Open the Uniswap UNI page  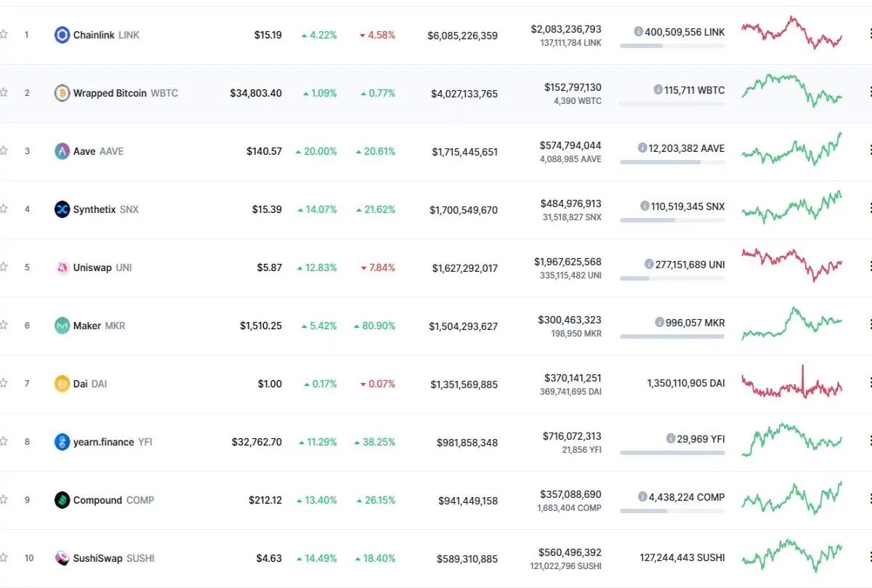tap(102, 267)
